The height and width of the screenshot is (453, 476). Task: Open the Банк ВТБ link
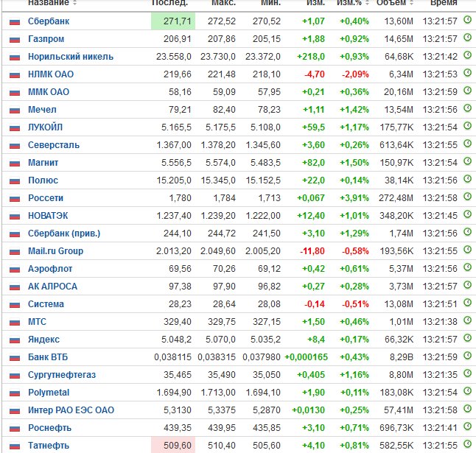(48, 357)
